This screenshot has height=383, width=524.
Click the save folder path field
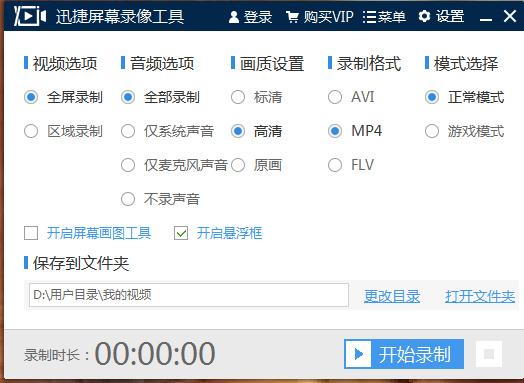coord(189,295)
